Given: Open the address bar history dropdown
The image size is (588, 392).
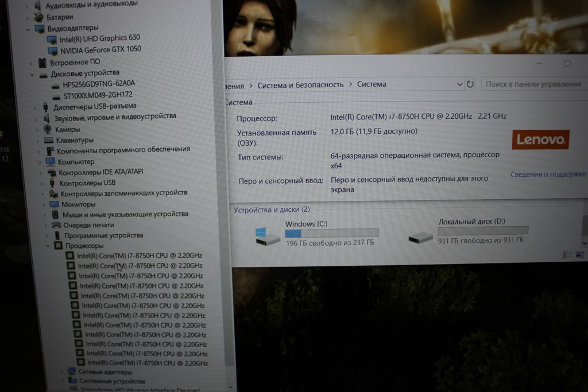Looking at the screenshot, I should tap(459, 84).
